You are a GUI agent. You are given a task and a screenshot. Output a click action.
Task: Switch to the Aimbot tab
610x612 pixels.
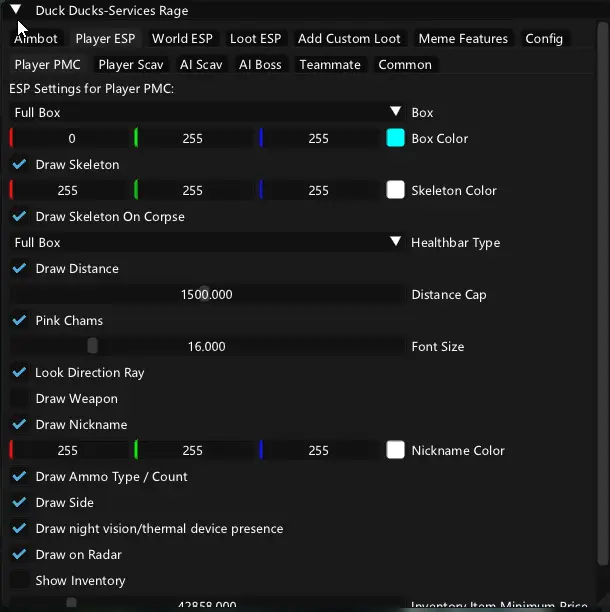(36, 39)
